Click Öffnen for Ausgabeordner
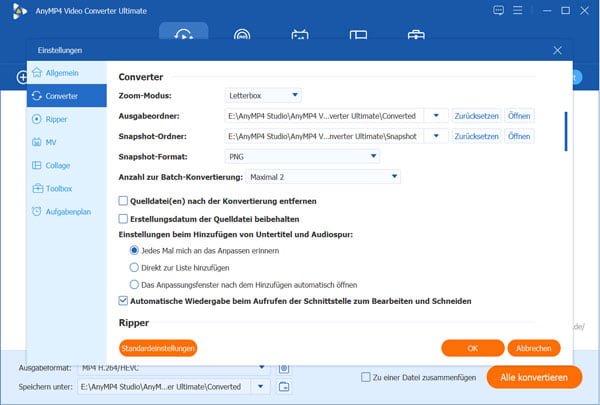 (519, 116)
